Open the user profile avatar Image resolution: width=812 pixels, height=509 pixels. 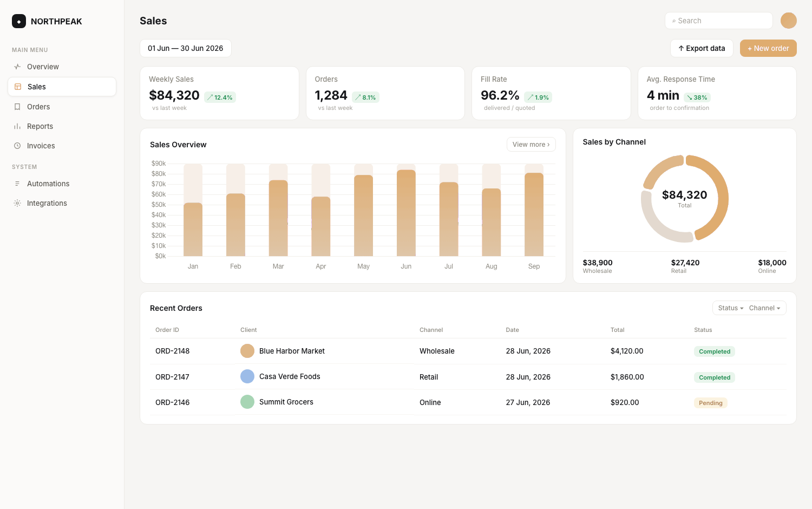click(789, 21)
